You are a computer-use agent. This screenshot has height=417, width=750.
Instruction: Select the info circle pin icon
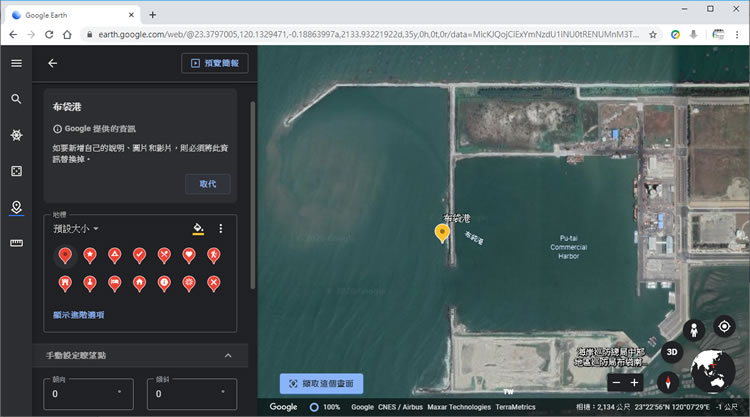tap(164, 283)
